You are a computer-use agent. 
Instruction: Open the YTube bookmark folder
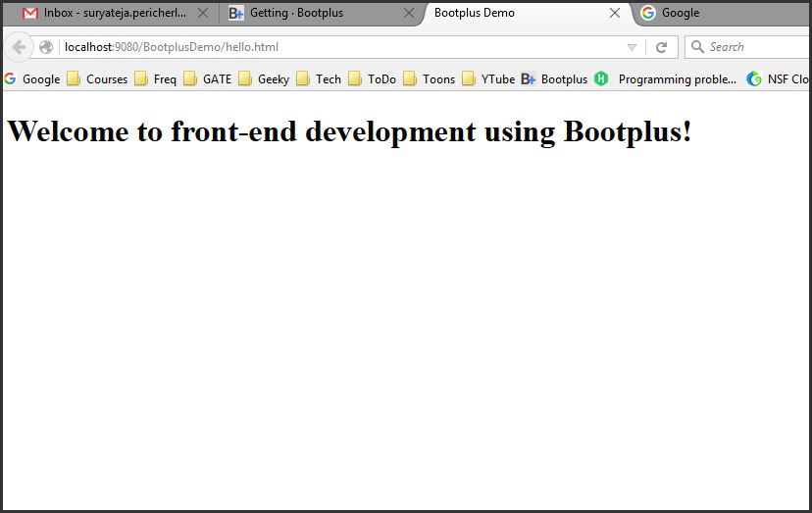pos(488,79)
